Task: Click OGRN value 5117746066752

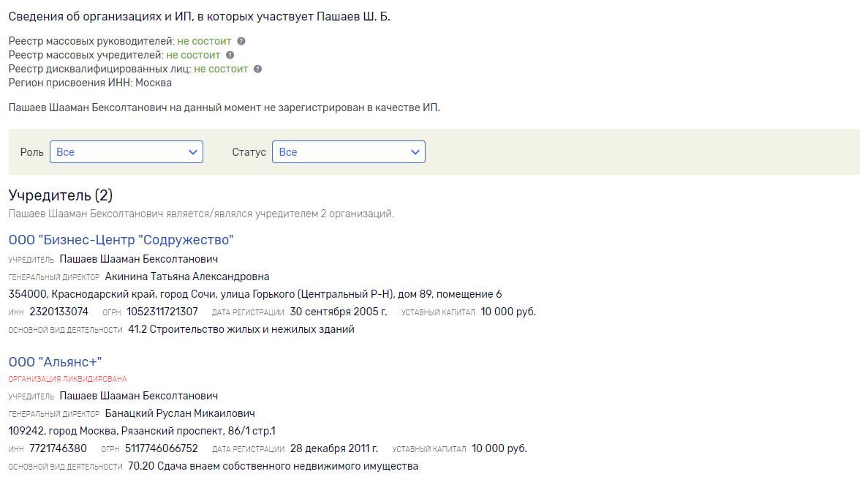Action: 162,448
